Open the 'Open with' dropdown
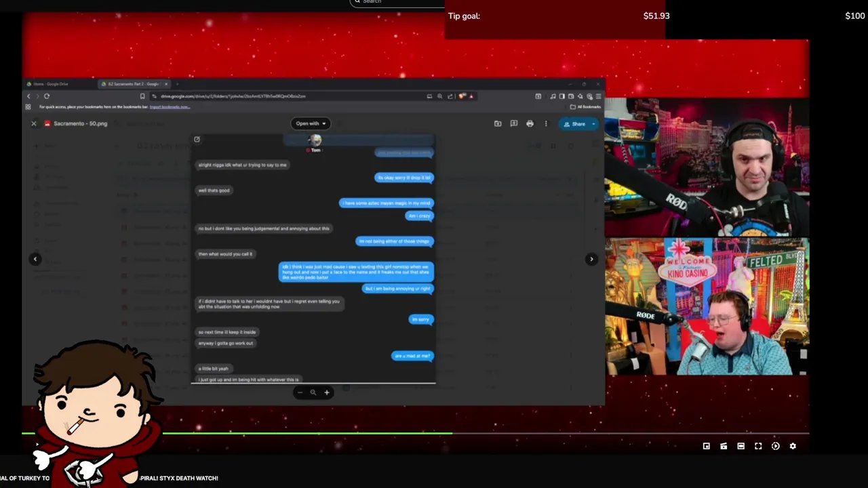Screen dimensions: 868x488 [311, 123]
